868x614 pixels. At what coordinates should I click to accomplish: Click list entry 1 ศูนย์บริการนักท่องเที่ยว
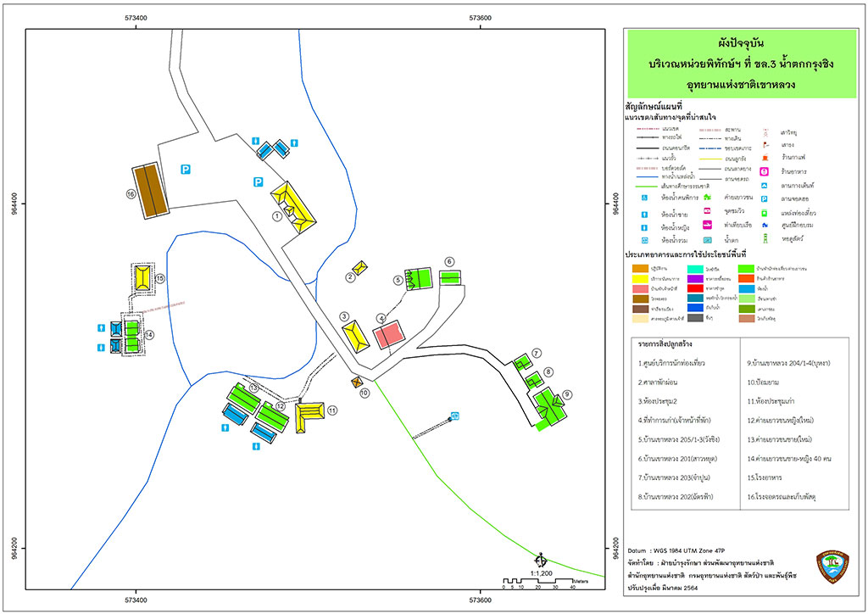(671, 363)
